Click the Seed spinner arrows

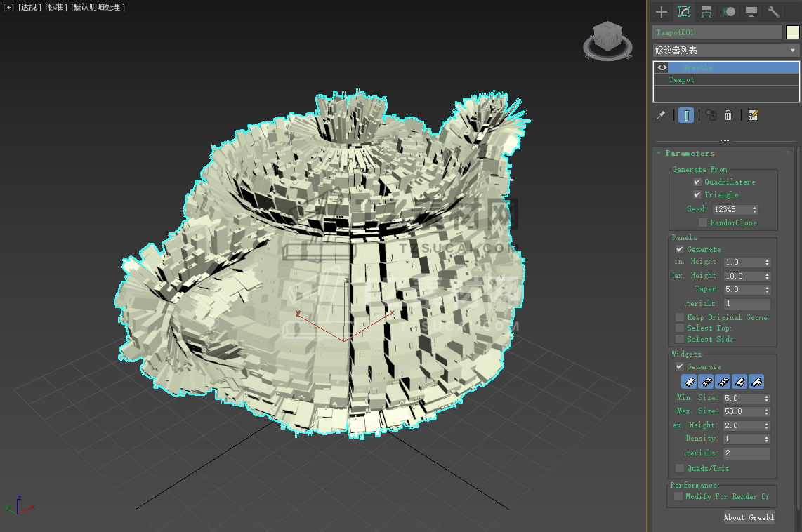tap(755, 209)
